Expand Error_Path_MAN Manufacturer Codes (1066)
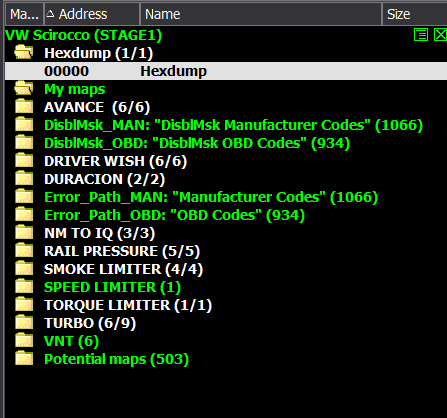Screen dimensions: 447x418 click(x=211, y=197)
